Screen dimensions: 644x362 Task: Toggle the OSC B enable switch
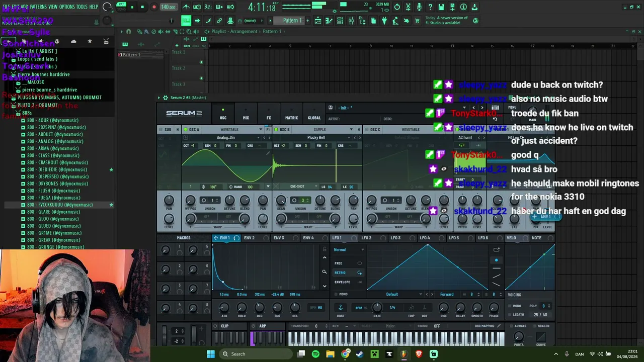point(276,129)
